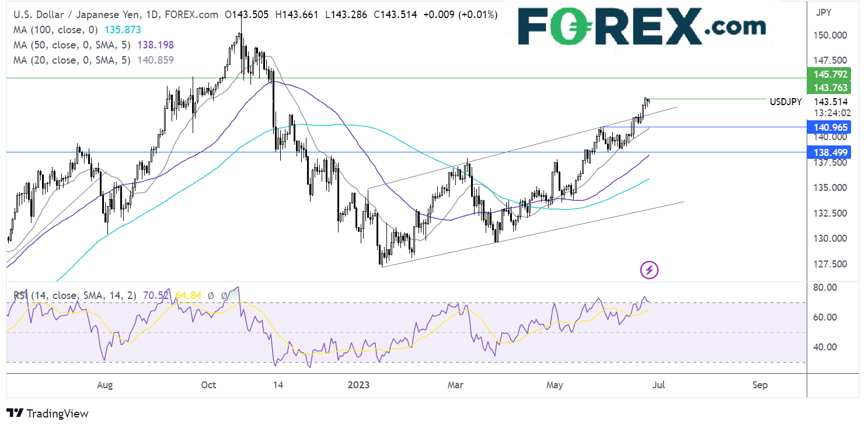Click the high value H143.661
868x428 pixels.
click(295, 15)
